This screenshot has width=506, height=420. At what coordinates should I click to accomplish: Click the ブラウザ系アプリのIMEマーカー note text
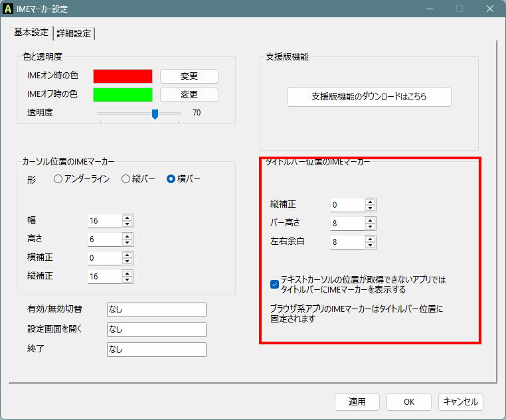pos(357,314)
